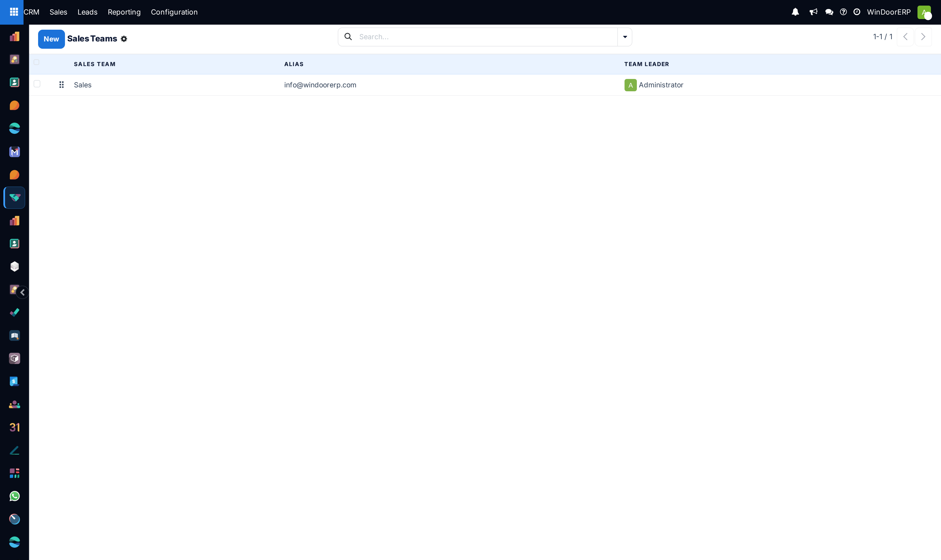Open the Sign pen-stroke app icon
Viewport: 941px width, 560px height.
tap(14, 450)
